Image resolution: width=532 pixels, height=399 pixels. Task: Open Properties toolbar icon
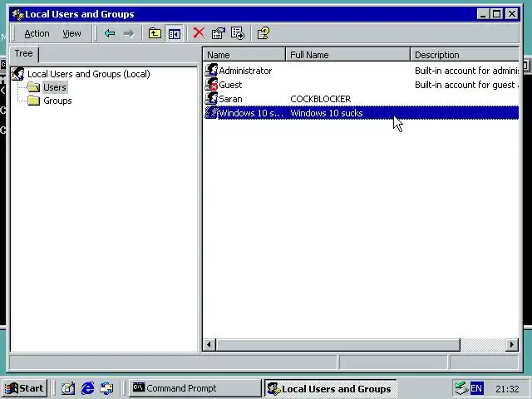pos(218,33)
